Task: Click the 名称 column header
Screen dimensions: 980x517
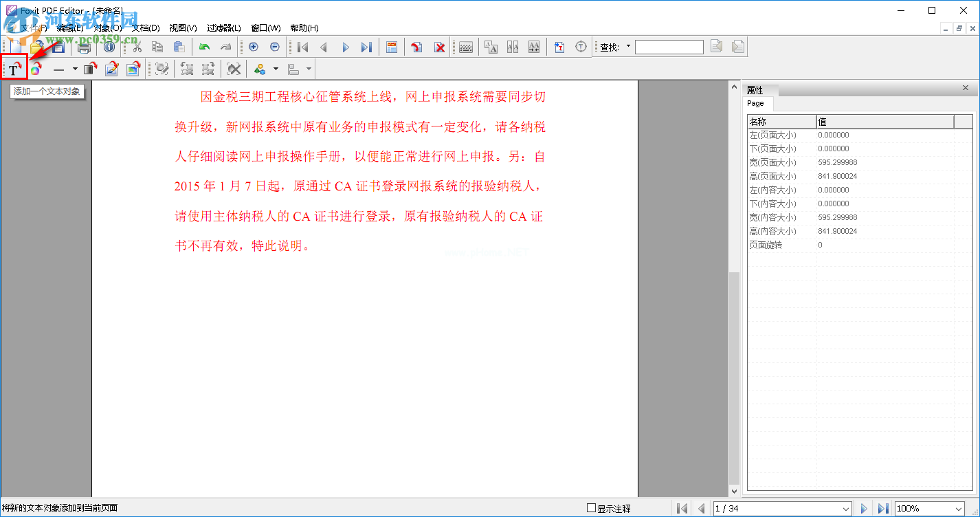Action: tap(781, 122)
